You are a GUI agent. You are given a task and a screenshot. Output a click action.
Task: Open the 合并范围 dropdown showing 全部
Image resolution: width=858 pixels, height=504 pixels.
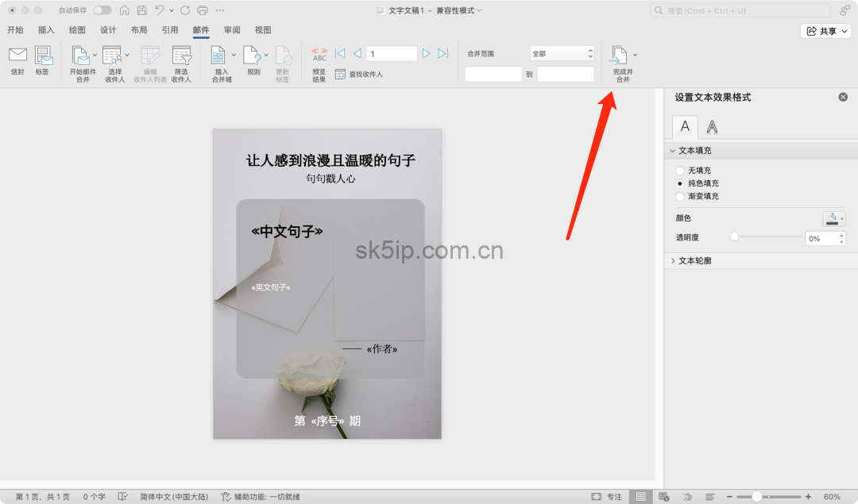[562, 53]
